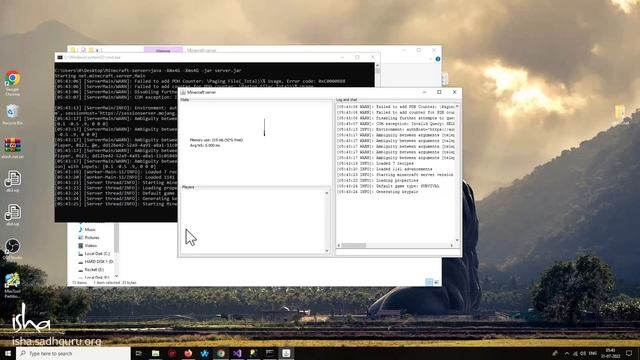Image resolution: width=640 pixels, height=360 pixels.
Task: Click navigation pane scroll down arrow
Action: click(116, 276)
